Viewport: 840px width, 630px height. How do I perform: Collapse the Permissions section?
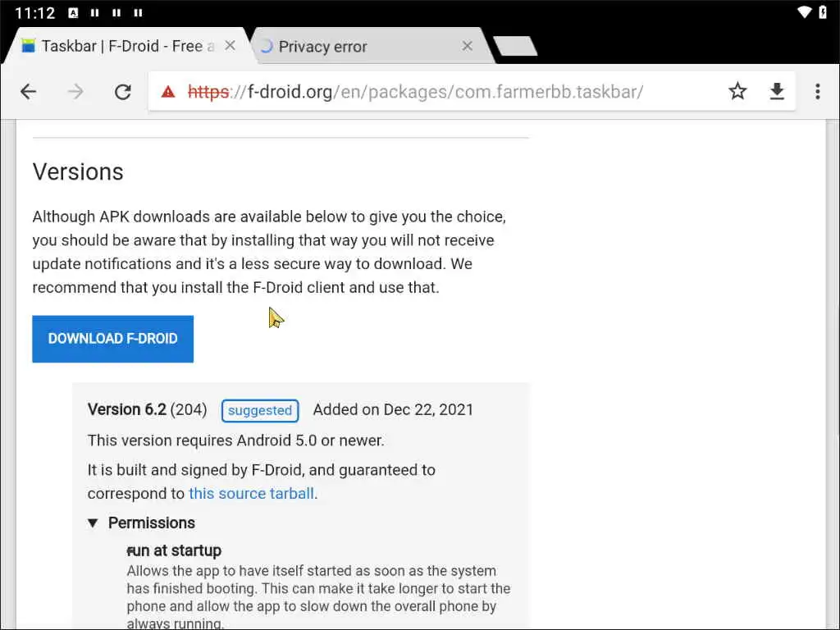pos(141,523)
